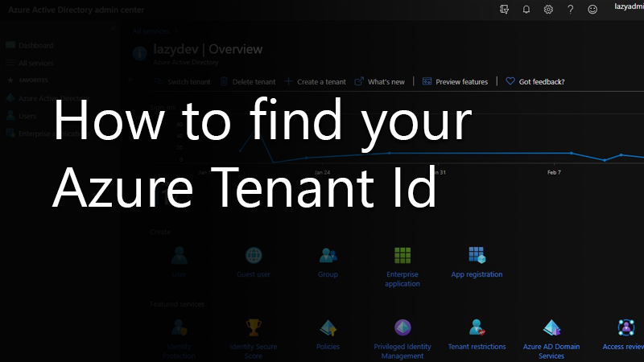Open Tenant restrictions icon
644x362 pixels.
[477, 327]
